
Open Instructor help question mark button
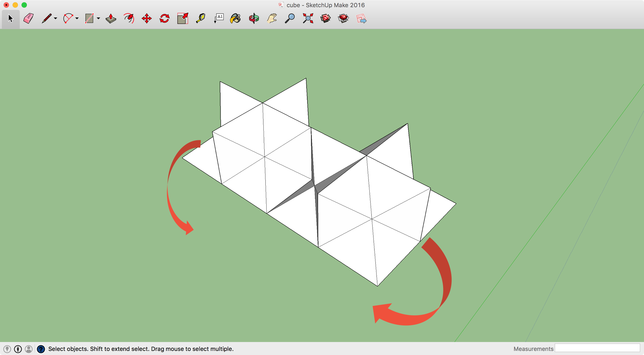pos(41,349)
